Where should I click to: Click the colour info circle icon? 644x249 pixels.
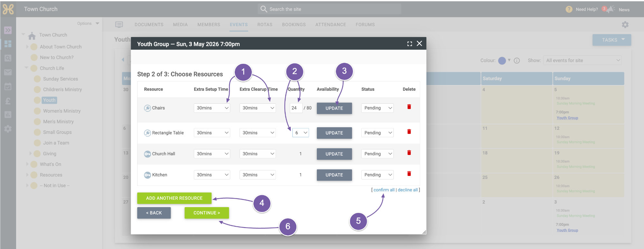[517, 61]
